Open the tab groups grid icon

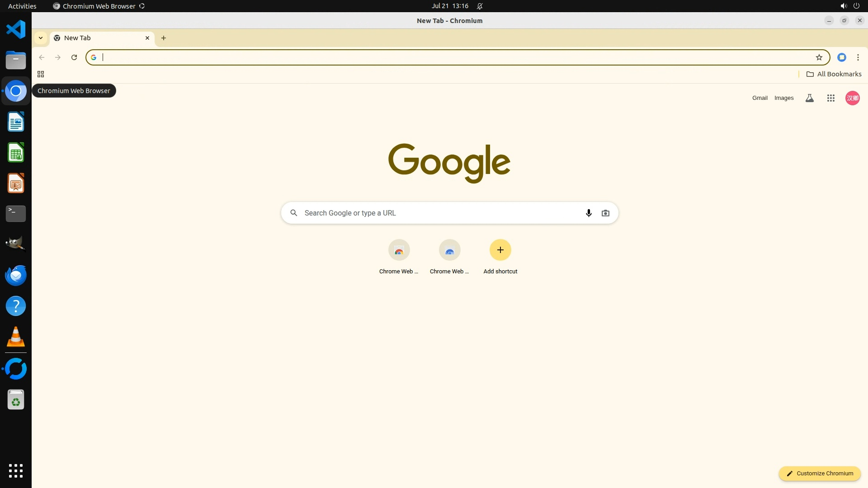41,74
